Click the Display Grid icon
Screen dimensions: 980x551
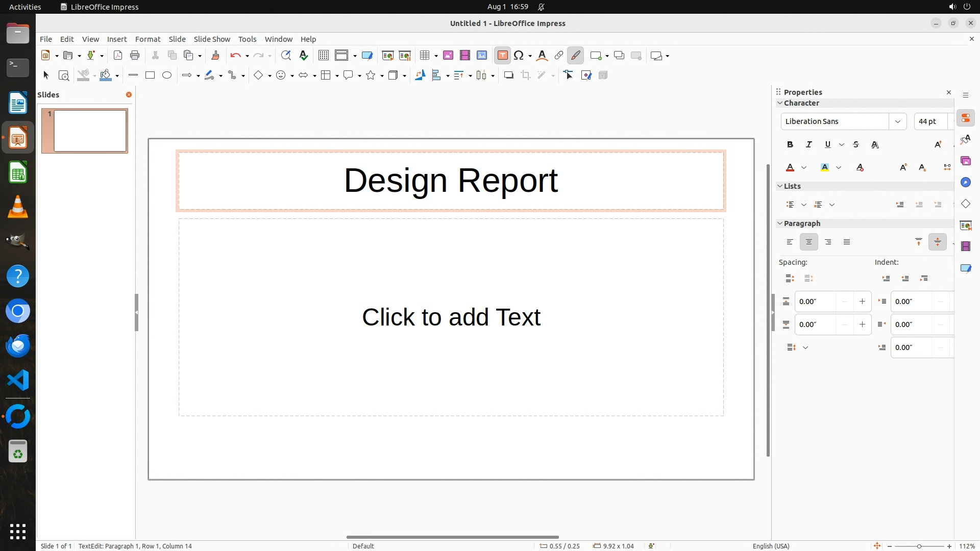[x=323, y=56]
